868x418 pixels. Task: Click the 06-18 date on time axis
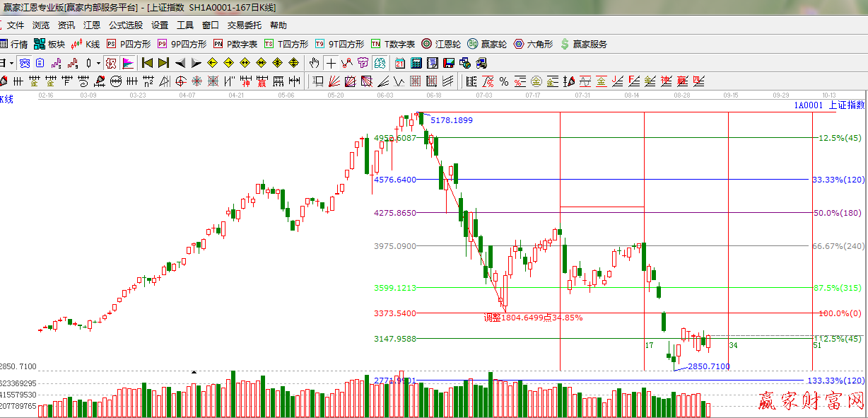pos(435,94)
